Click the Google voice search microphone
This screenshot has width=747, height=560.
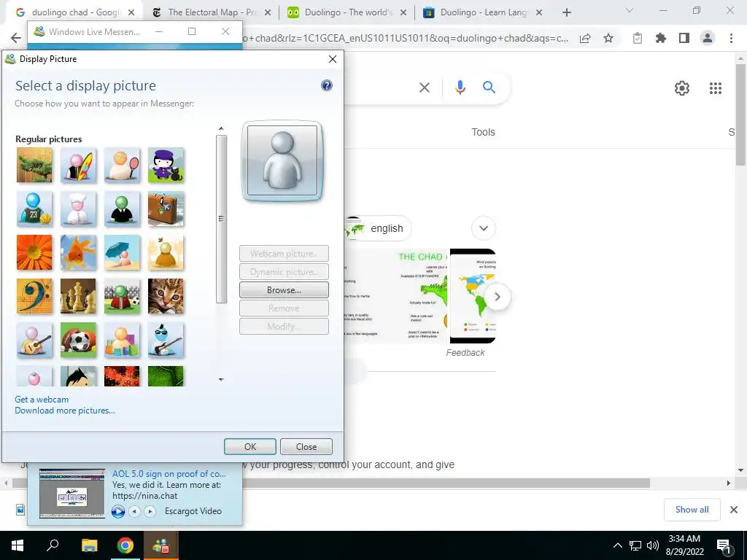click(x=460, y=87)
